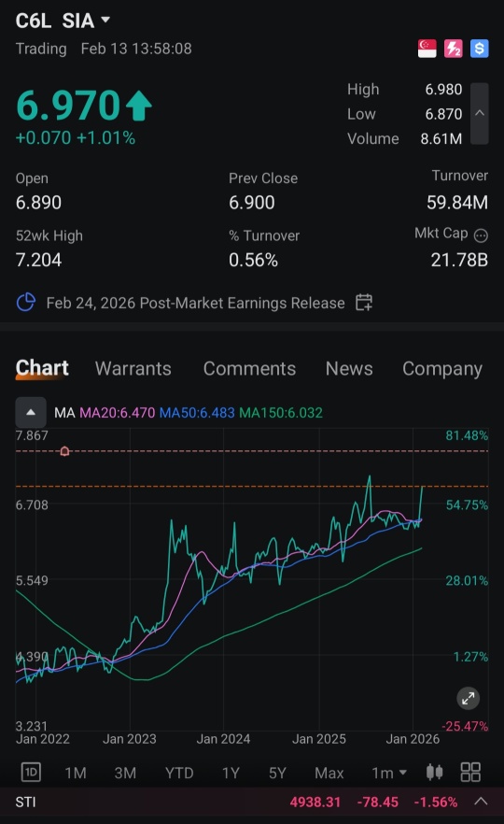
Task: Select the YTD chart range
Action: [x=179, y=773]
